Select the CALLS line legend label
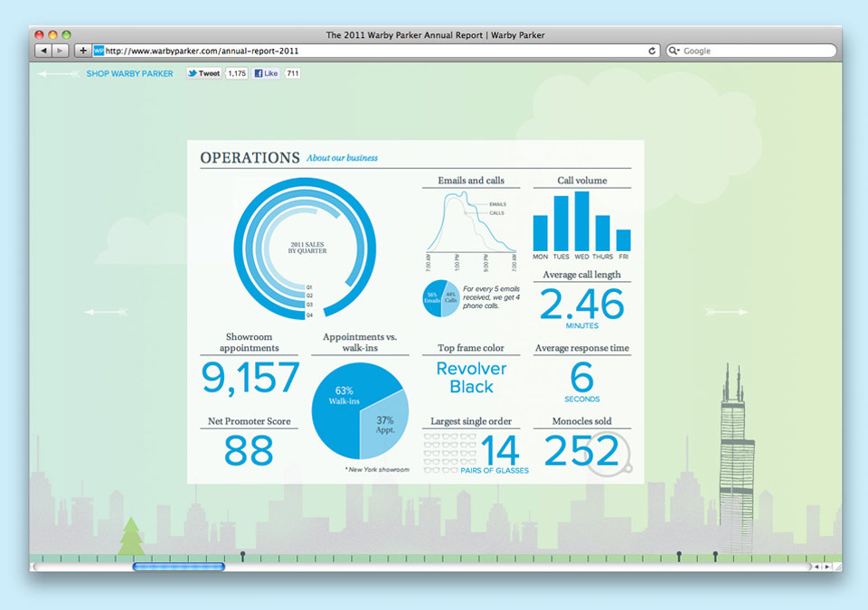 pos(496,213)
